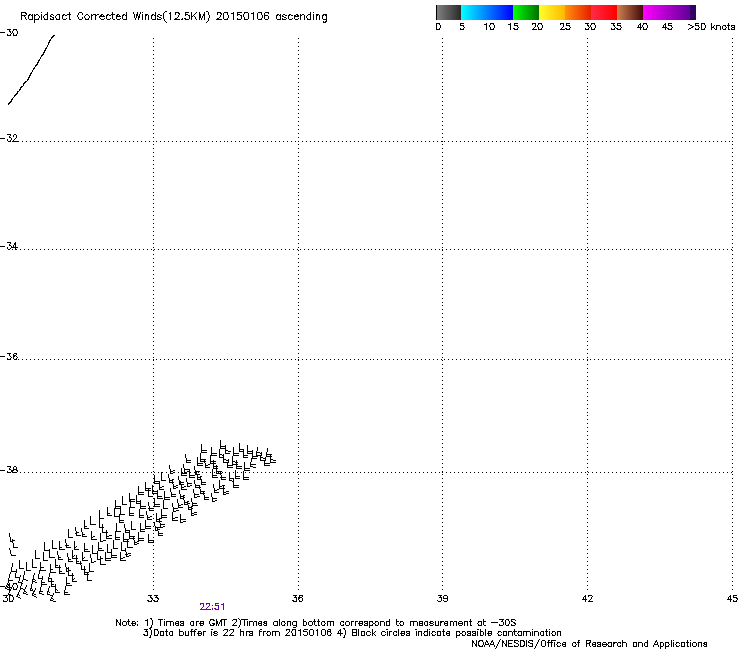Click the longitude label 45
740x650 pixels.
732,599
